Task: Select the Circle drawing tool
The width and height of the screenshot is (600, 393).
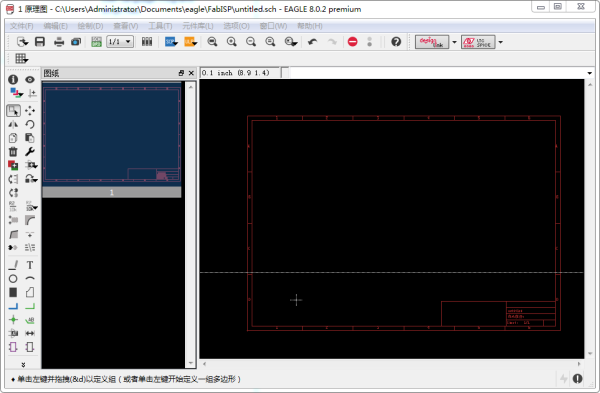Action: point(13,279)
